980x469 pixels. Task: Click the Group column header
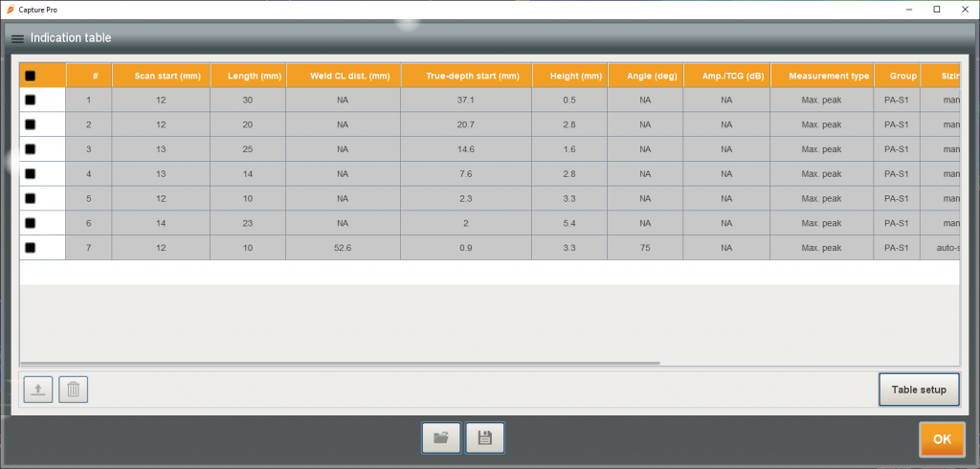897,76
